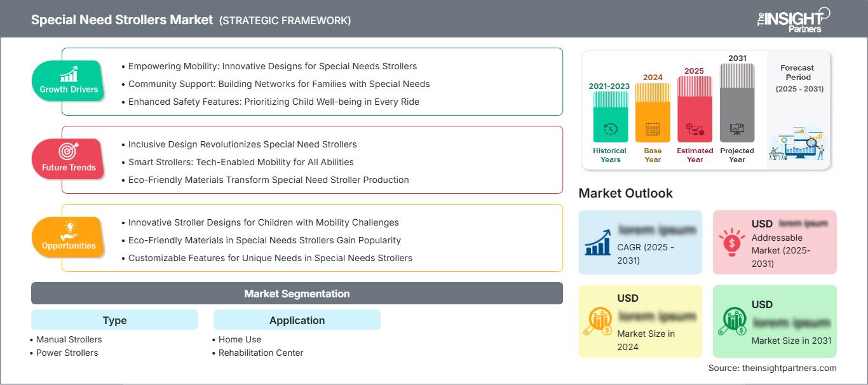Click the Historical Years label
Screen dimensions: 868x385
coord(610,155)
